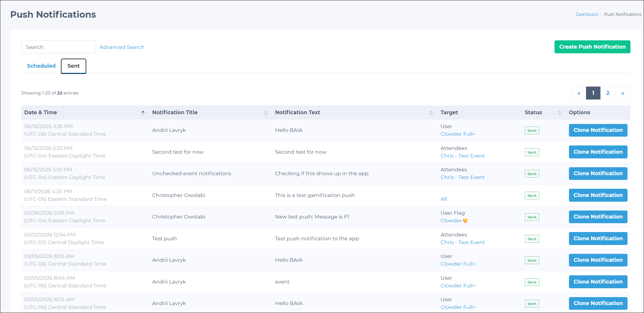Click the Push Notifications page heading
Viewport: 644px width, 313px height.
[x=53, y=14]
